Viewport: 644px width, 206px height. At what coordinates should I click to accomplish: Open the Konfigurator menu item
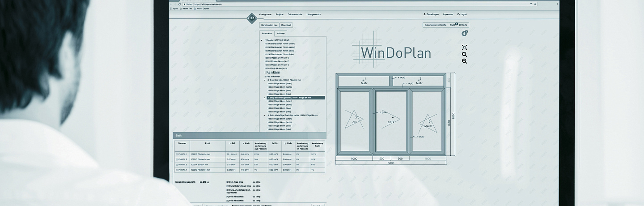266,14
